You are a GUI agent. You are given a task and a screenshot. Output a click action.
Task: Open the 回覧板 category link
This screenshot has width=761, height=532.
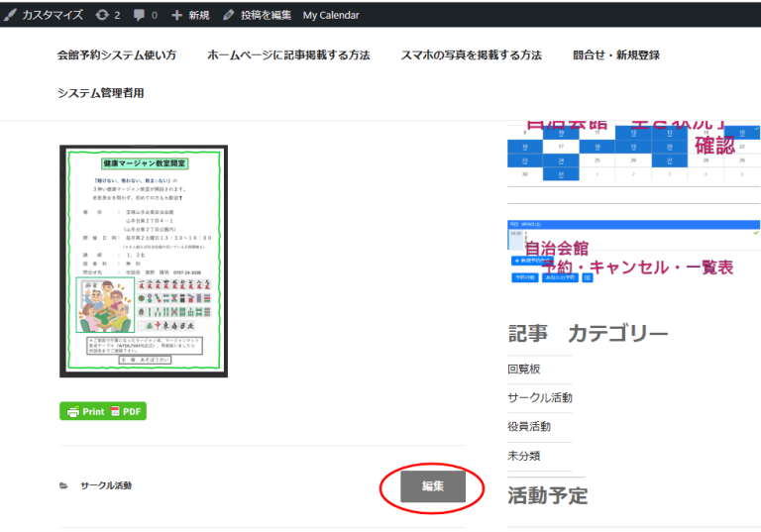[x=524, y=369]
